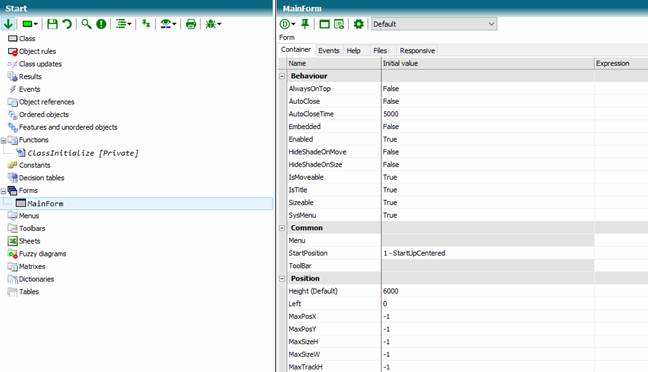Click the green gear Settings icon
The width and height of the screenshot is (648, 372).
[x=358, y=24]
